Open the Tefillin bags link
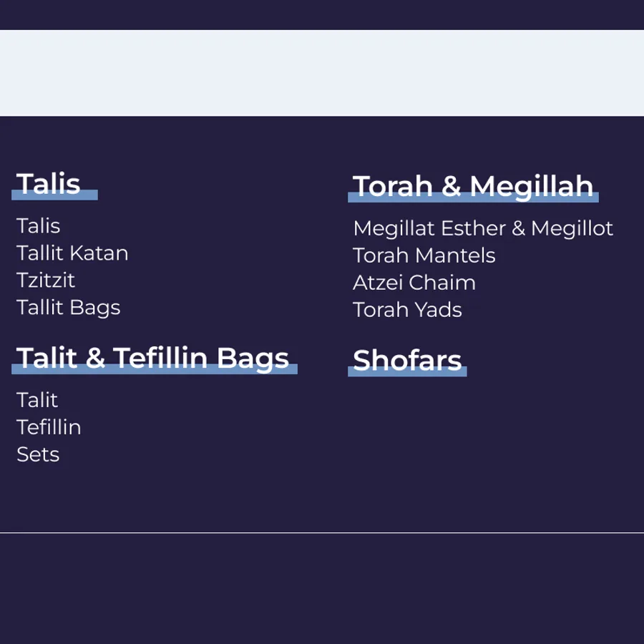Screen dimensions: 644x644 click(x=49, y=427)
